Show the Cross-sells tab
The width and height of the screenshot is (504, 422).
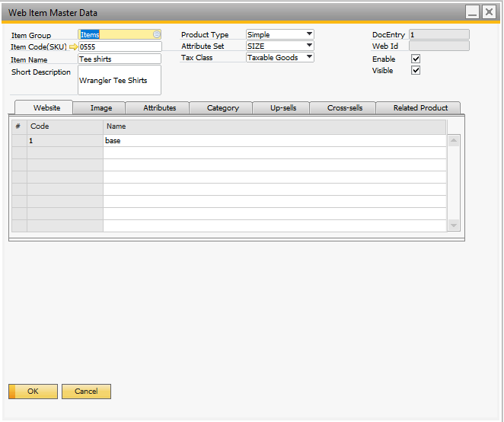point(345,108)
